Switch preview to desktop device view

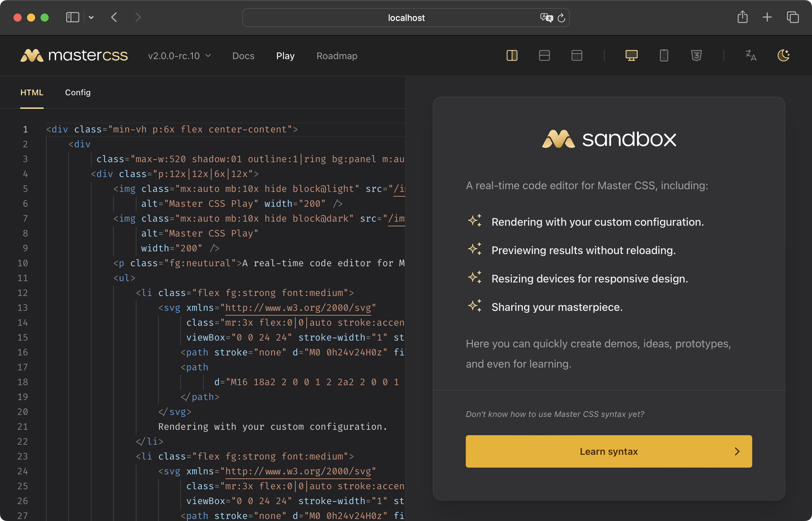click(x=631, y=55)
